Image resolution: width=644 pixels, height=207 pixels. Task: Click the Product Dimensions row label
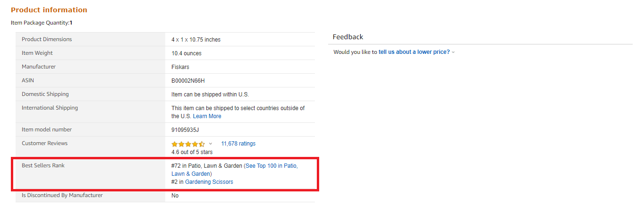click(x=47, y=39)
